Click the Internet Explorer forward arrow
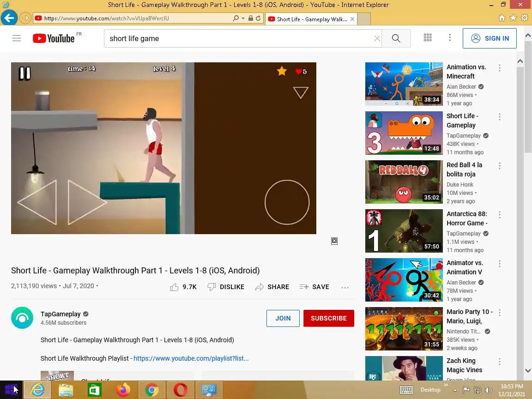 tap(25, 18)
